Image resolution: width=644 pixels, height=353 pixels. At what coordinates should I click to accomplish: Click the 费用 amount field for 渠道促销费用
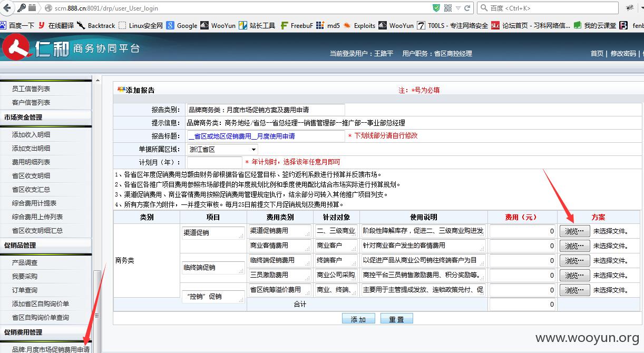click(x=522, y=231)
